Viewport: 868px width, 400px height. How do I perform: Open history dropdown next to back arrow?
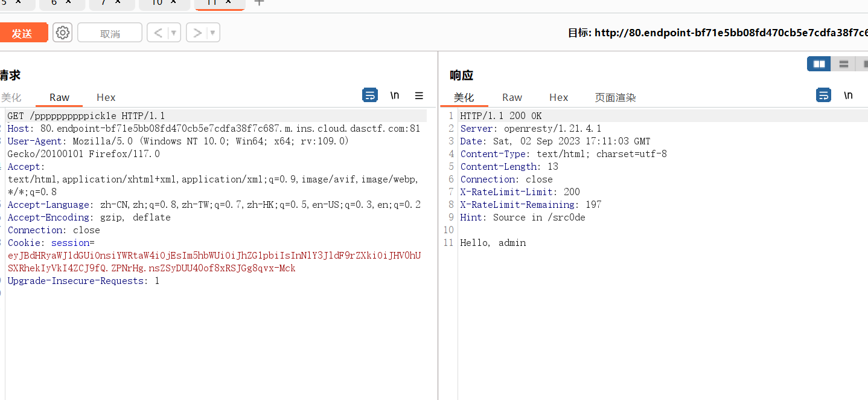click(x=174, y=33)
